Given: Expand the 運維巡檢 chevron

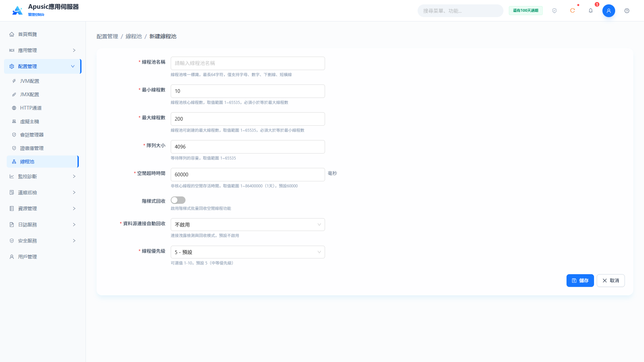Looking at the screenshot, I should coord(74,192).
